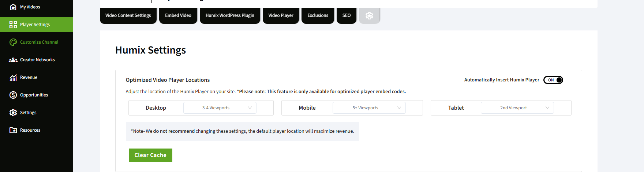Open the Tablet 2nd Viewport dropdown
644x172 pixels.
pos(517,108)
